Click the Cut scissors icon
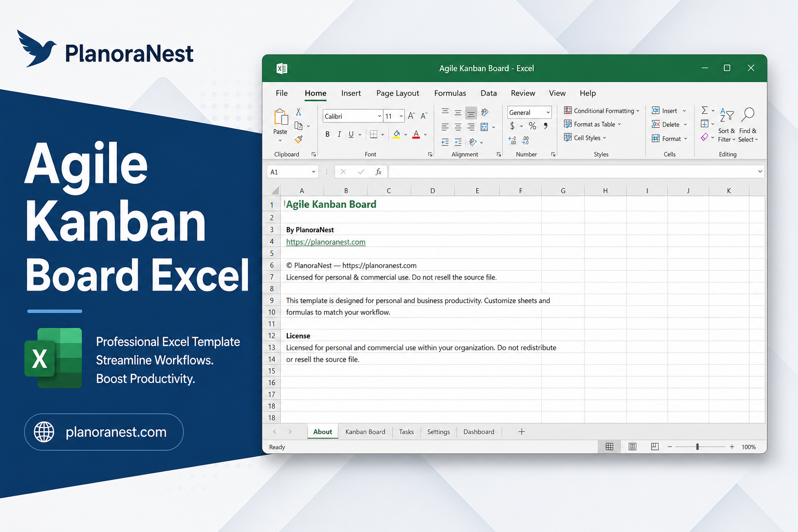The height and width of the screenshot is (532, 798). click(299, 112)
